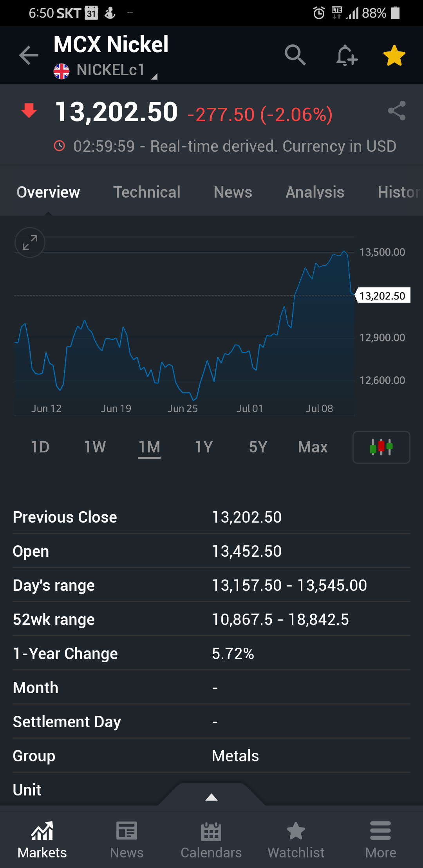Open Markets in bottom navigation
Viewport: 423px width, 868px height.
coord(42,840)
